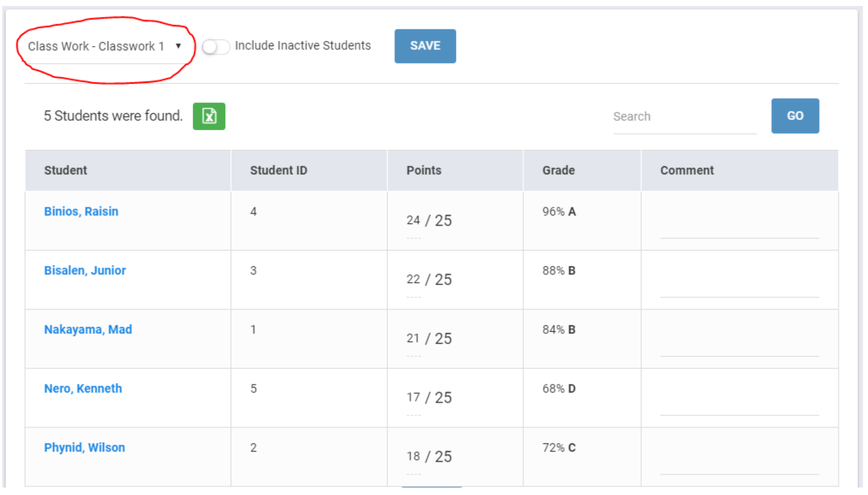868x495 pixels.
Task: Open student Binios, Raisin link
Action: point(81,212)
